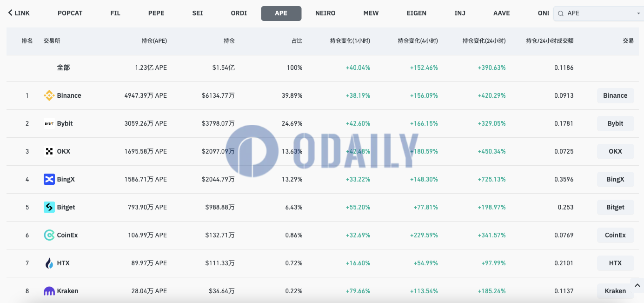Click the Bitget exchange name

[66, 207]
